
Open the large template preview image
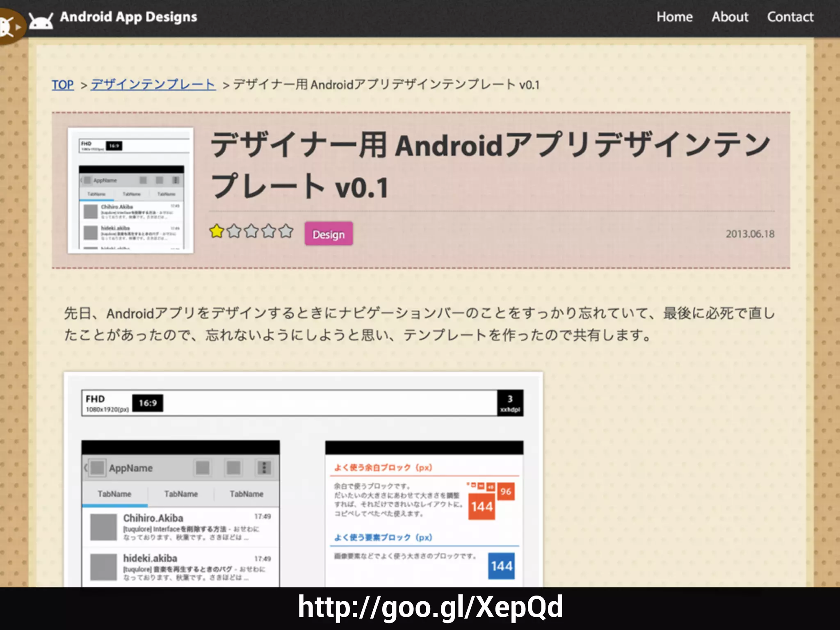point(304,480)
